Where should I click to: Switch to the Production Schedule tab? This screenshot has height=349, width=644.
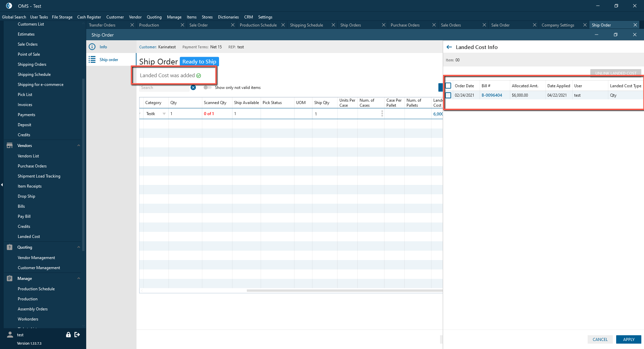click(258, 25)
